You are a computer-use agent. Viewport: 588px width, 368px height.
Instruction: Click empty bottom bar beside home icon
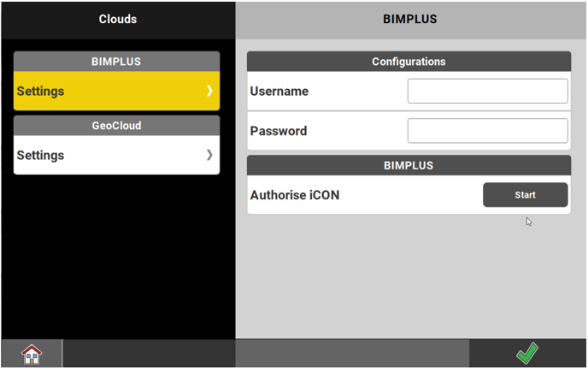click(x=148, y=353)
